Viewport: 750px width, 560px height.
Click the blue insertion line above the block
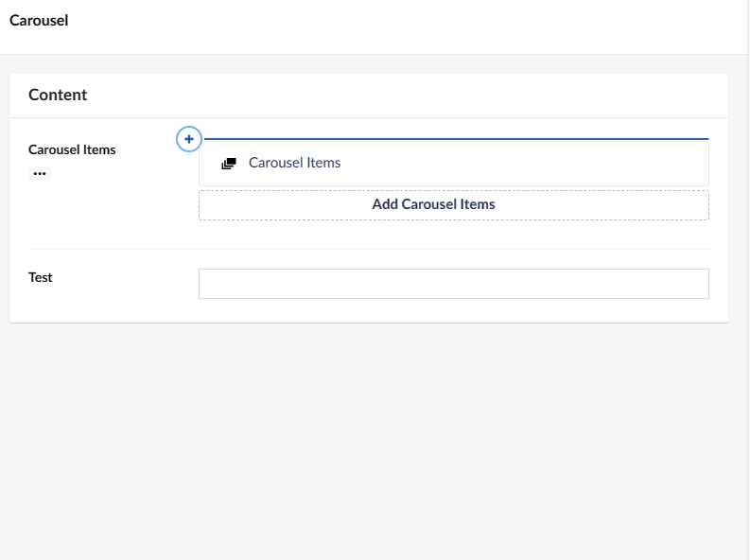click(454, 139)
